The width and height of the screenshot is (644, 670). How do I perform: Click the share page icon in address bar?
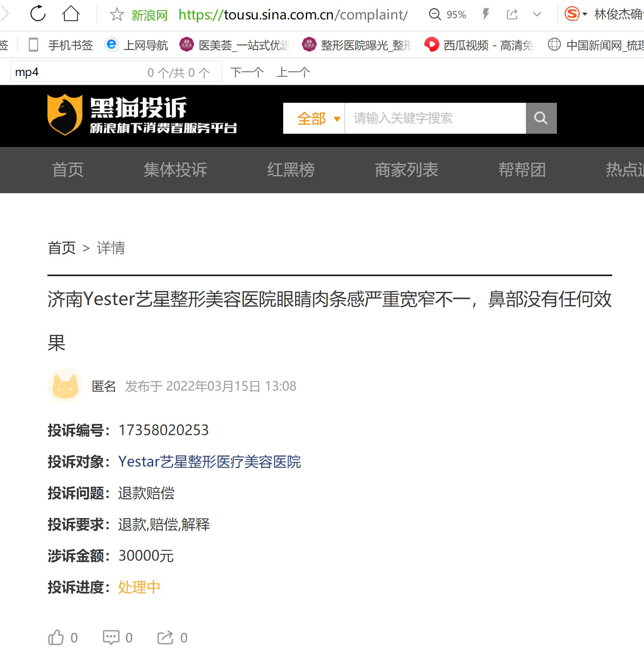coord(512,14)
